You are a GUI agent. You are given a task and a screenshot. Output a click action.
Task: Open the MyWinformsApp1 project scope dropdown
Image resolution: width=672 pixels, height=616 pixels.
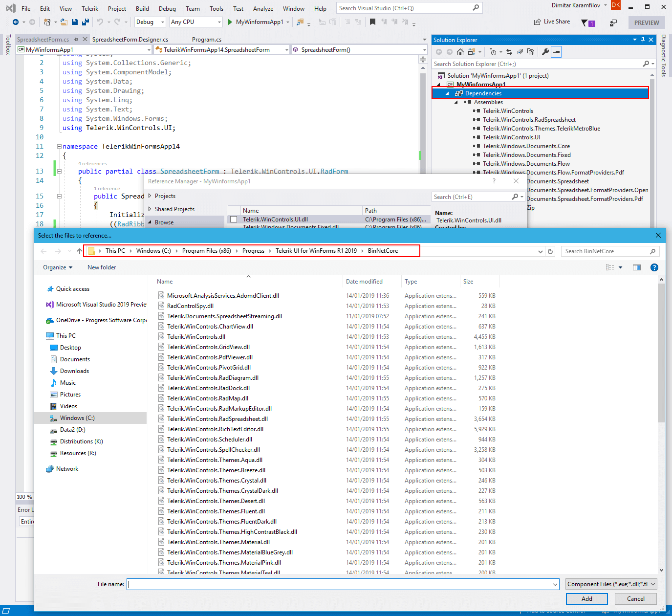84,50
